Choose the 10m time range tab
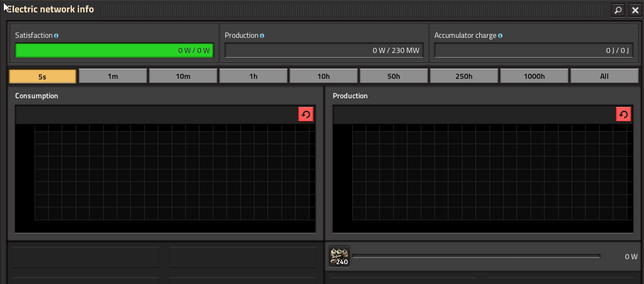 [x=183, y=76]
